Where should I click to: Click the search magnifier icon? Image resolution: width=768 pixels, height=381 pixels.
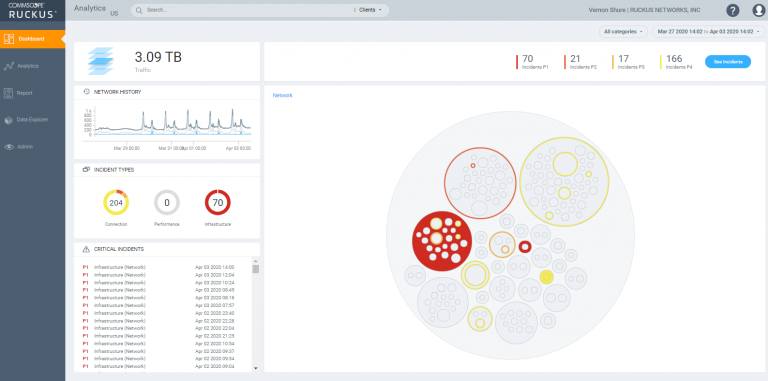point(139,10)
